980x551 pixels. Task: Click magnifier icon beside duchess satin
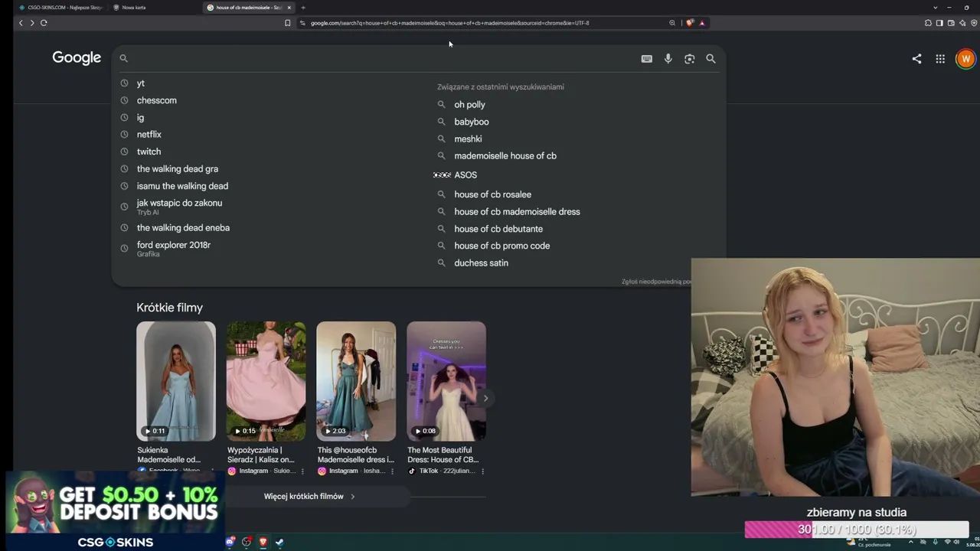(x=441, y=263)
